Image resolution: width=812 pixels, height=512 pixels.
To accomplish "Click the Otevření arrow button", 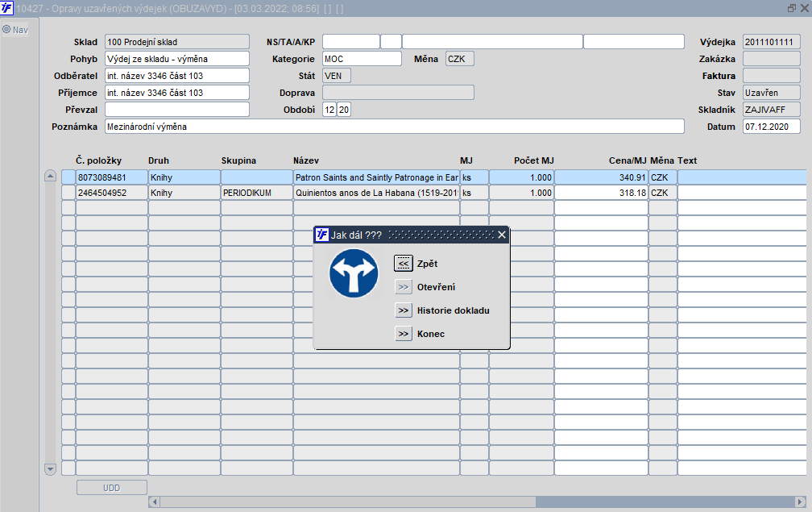I will coord(404,287).
